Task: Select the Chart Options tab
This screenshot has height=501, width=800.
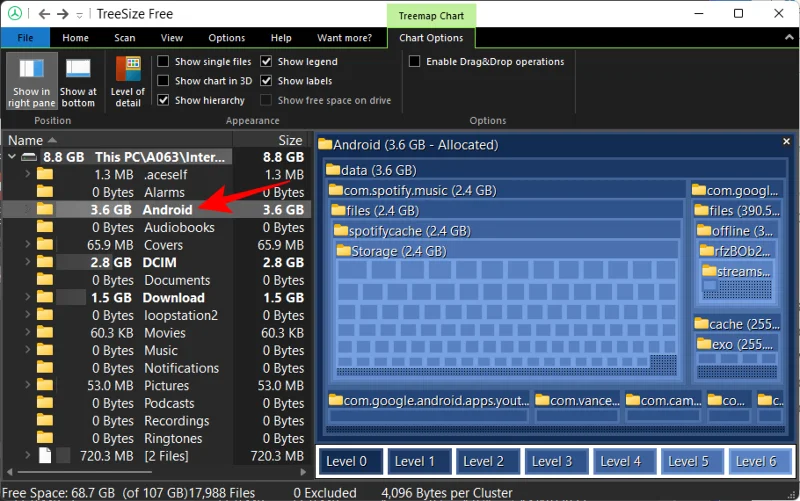Action: pyautogui.click(x=431, y=38)
